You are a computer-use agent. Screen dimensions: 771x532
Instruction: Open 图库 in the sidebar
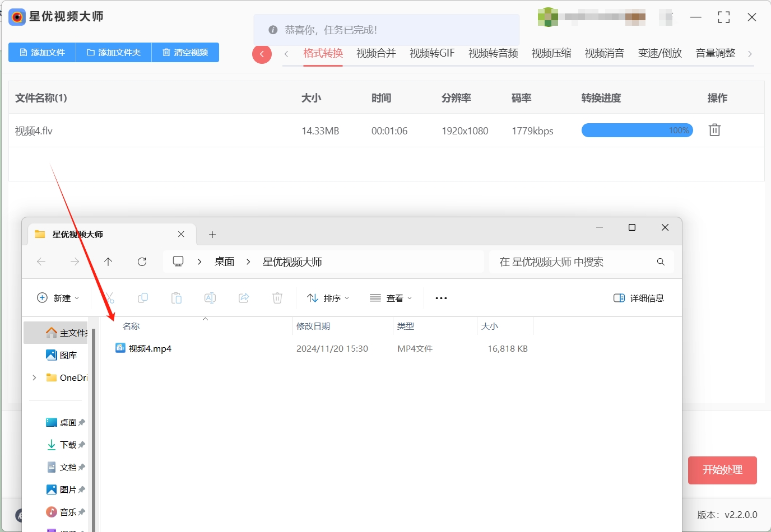click(62, 355)
